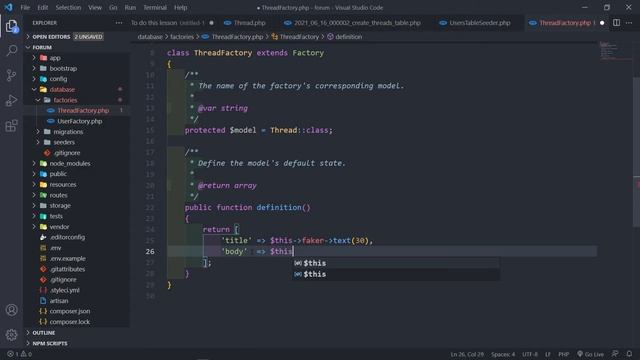Click the code minimap
Viewport: 640px width, 360px height.
[x=616, y=51]
